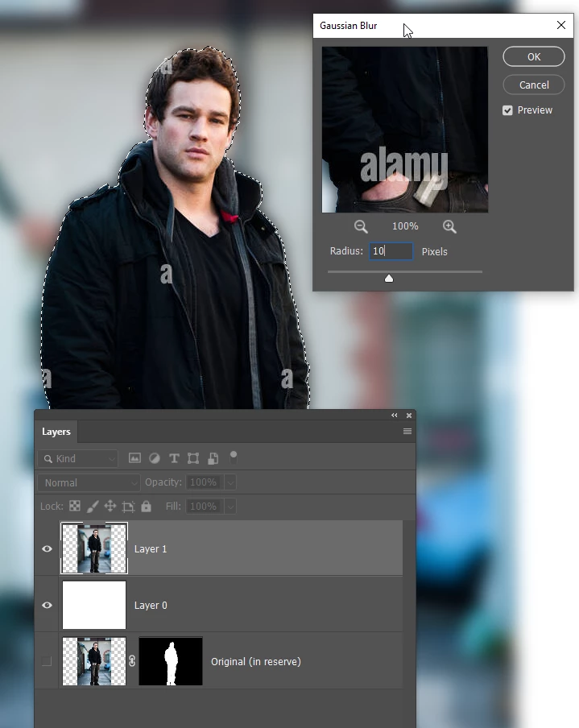Screen dimensions: 579x728
Task: Expand the Fill slider arrow
Action: click(230, 506)
